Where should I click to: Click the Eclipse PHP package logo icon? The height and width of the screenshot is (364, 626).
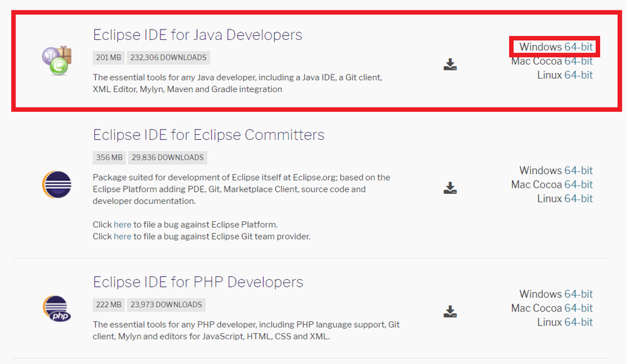pos(57,308)
